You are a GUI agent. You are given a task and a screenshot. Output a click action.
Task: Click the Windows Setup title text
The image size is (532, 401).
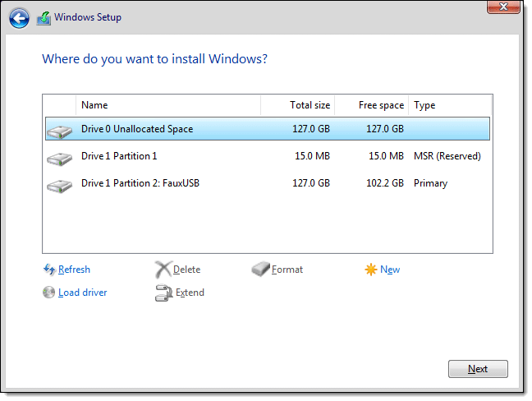[88, 17]
